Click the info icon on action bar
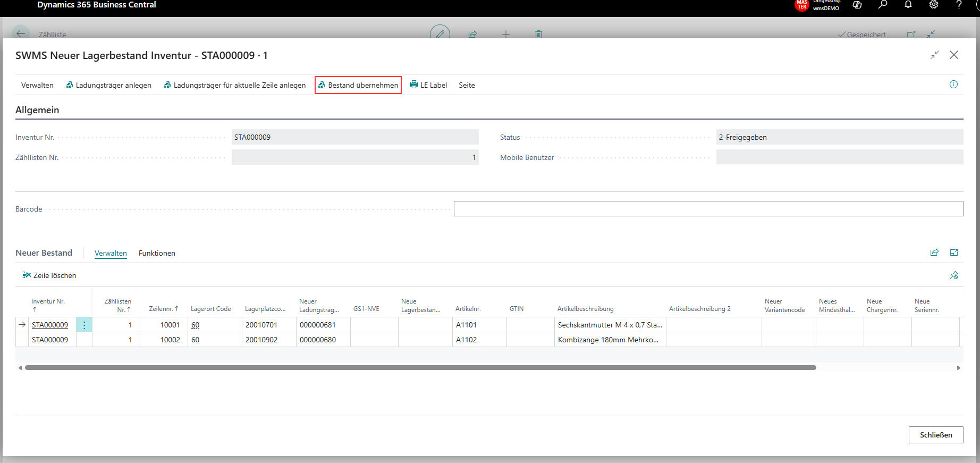 [953, 85]
